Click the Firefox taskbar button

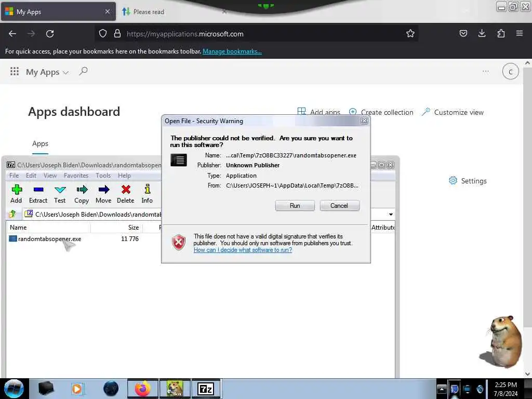coord(143,389)
